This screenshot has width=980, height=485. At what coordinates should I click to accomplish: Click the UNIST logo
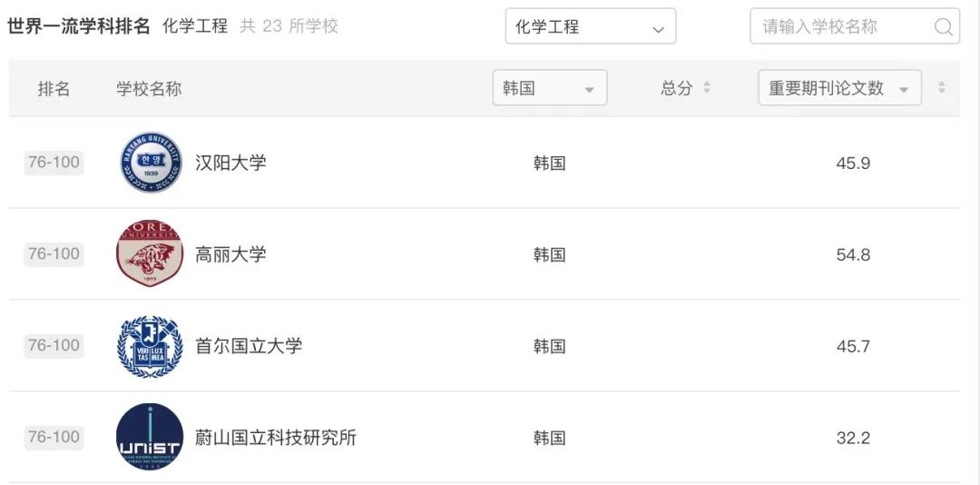(x=150, y=437)
